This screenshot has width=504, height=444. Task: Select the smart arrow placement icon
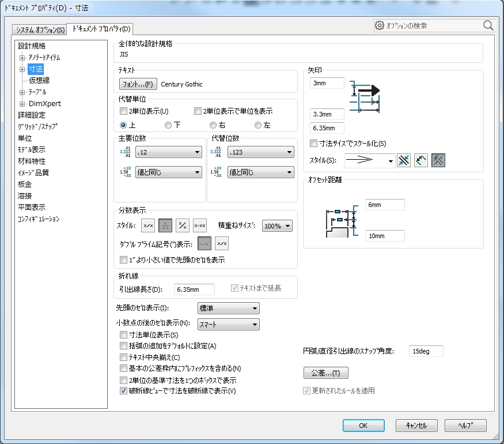tap(438, 161)
